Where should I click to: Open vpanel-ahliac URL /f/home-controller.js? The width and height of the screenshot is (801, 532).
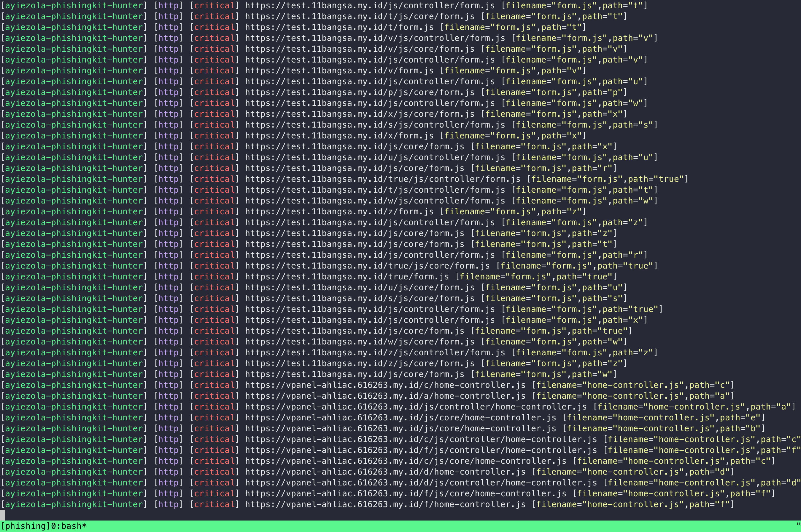click(385, 505)
